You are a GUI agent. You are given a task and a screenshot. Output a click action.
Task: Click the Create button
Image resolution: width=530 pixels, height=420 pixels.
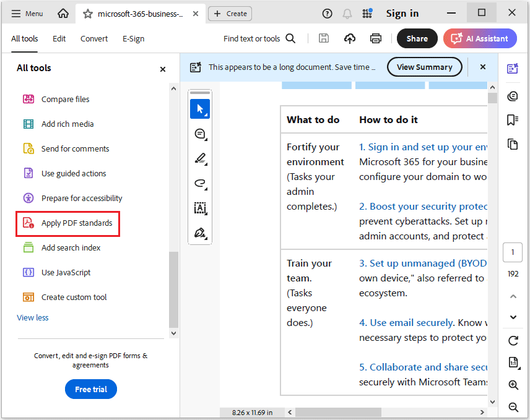tap(230, 14)
